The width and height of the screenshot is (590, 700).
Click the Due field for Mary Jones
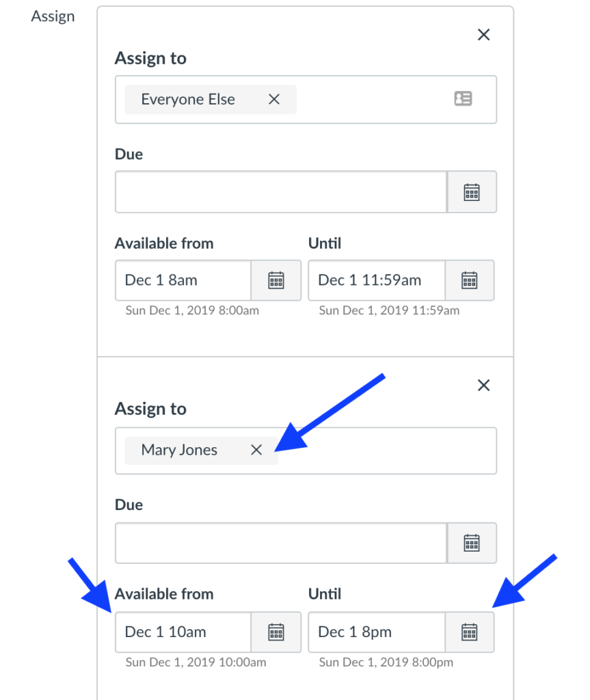point(281,543)
